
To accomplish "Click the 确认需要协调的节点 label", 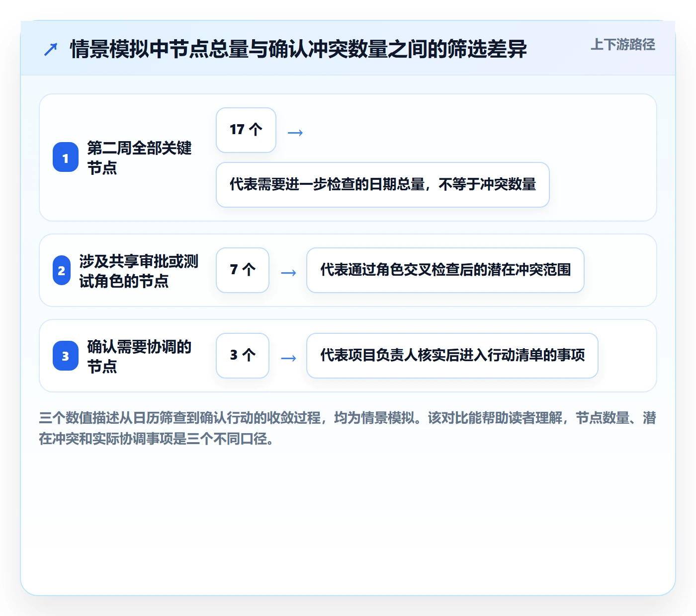I will click(x=139, y=356).
